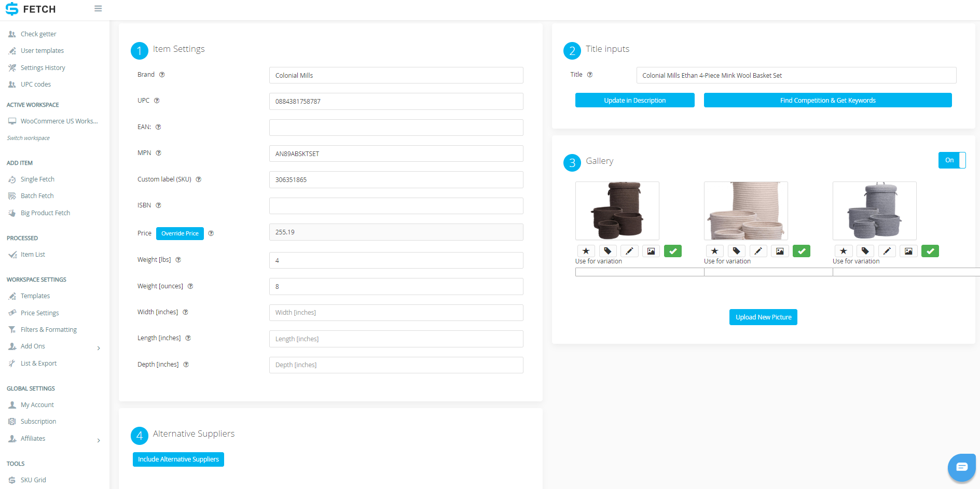Switch off the Gallery On toggle
Viewport: 980px width, 489px height.
952,160
